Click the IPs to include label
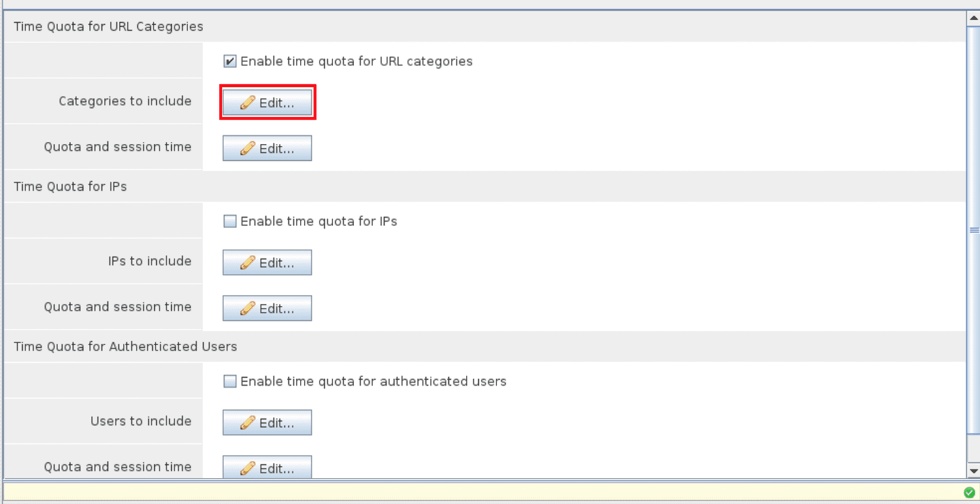Image resolution: width=980 pixels, height=504 pixels. coord(150,261)
